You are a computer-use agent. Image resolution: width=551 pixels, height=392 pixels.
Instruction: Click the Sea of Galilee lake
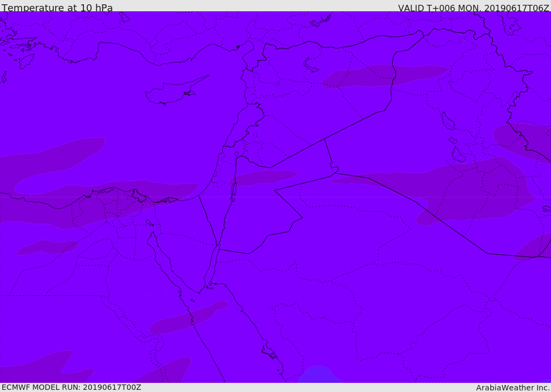(236, 154)
